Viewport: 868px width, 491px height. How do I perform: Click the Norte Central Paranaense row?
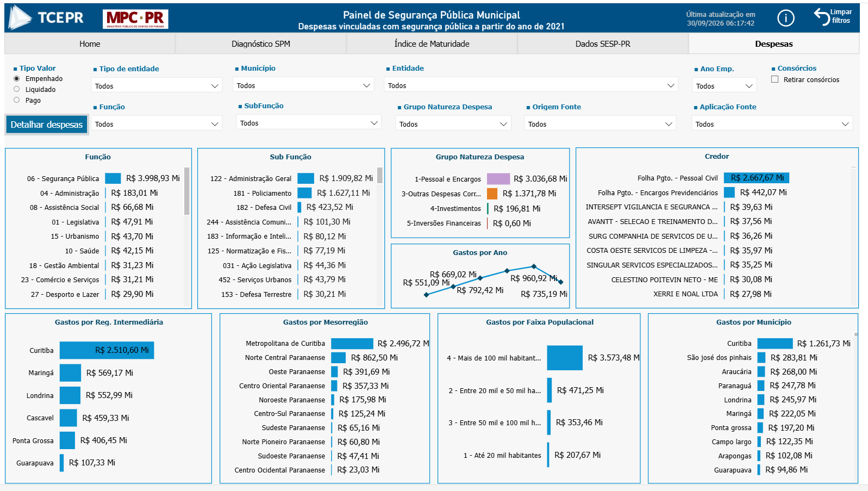point(321,358)
